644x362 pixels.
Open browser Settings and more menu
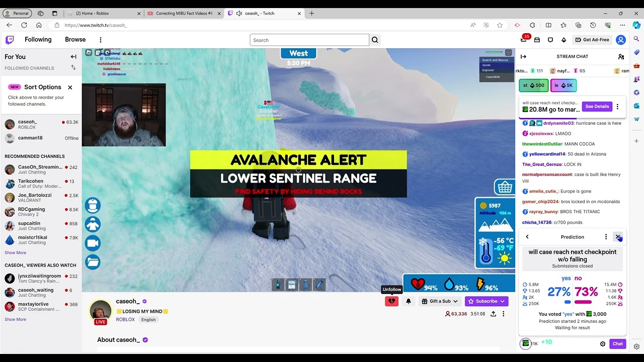point(622,25)
